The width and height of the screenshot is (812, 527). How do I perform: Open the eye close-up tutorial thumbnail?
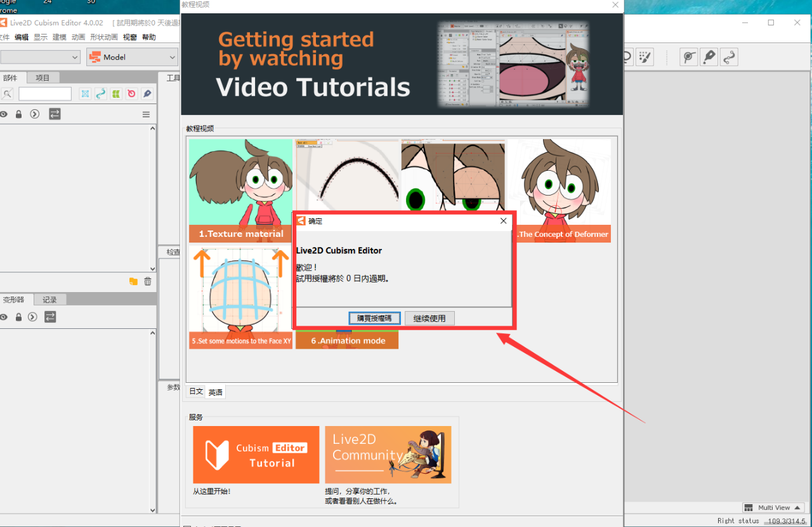point(454,175)
